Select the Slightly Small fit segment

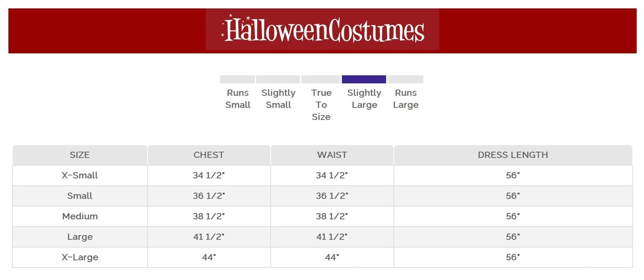tap(278, 79)
